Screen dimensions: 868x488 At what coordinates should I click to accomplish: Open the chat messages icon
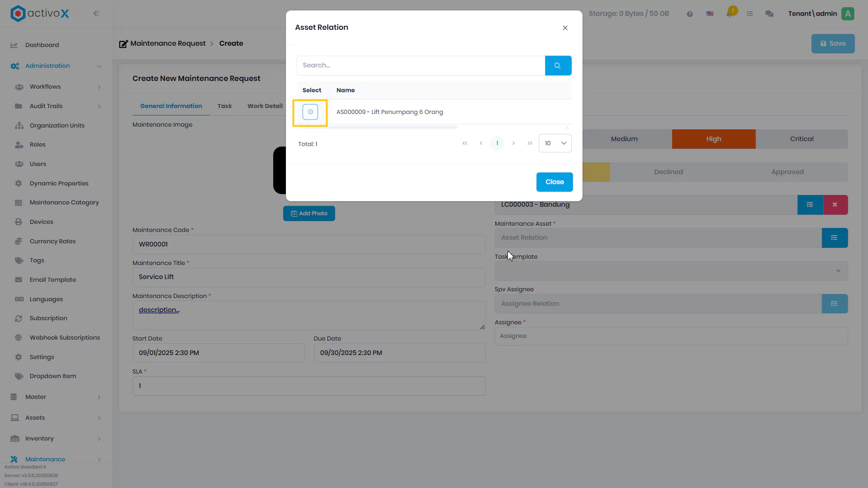pos(769,14)
